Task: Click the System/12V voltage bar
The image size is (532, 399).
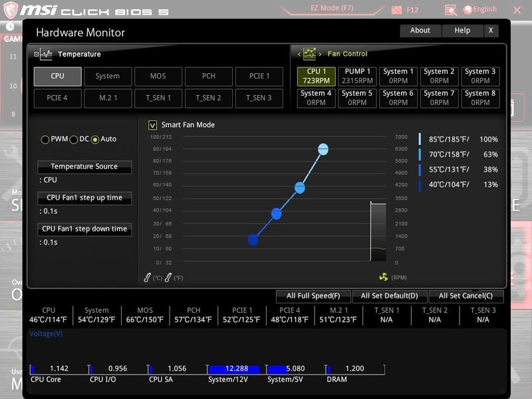Action: tap(234, 369)
